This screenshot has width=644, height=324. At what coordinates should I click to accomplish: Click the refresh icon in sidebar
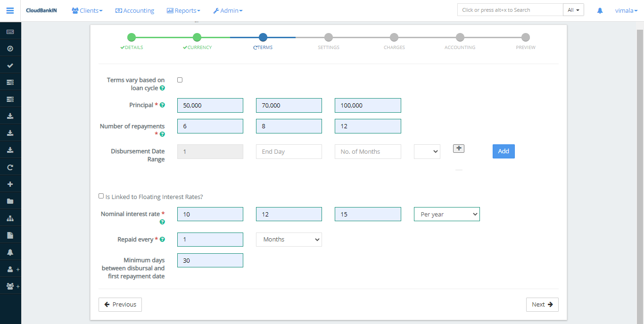click(x=10, y=167)
